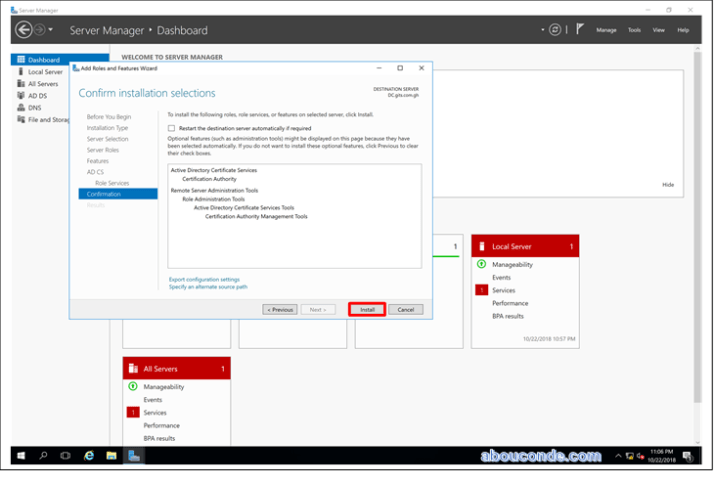Select Local Server in the sidebar
This screenshot has width=714, height=484.
tap(45, 72)
